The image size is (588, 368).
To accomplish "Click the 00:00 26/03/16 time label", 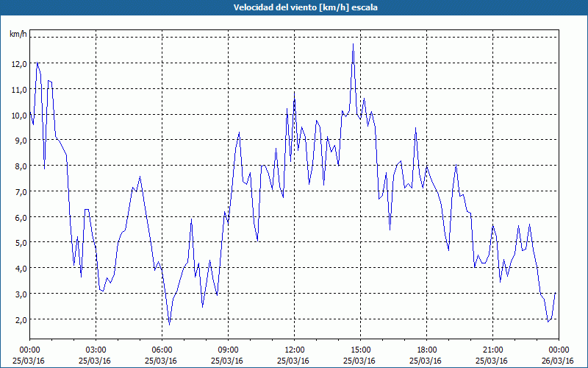I will pos(559,355).
